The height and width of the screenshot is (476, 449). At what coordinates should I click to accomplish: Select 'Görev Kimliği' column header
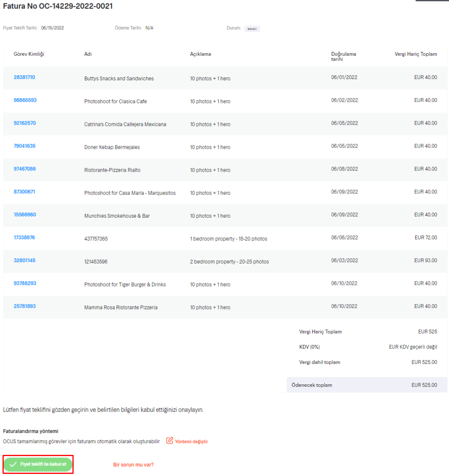(x=29, y=54)
